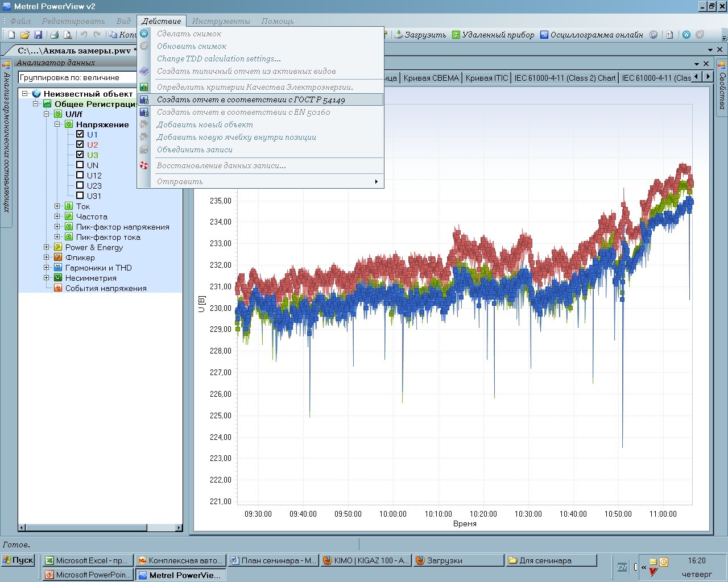Tick the U12 checkbox in tree
Viewport: 728px width, 582px height.
click(x=80, y=175)
